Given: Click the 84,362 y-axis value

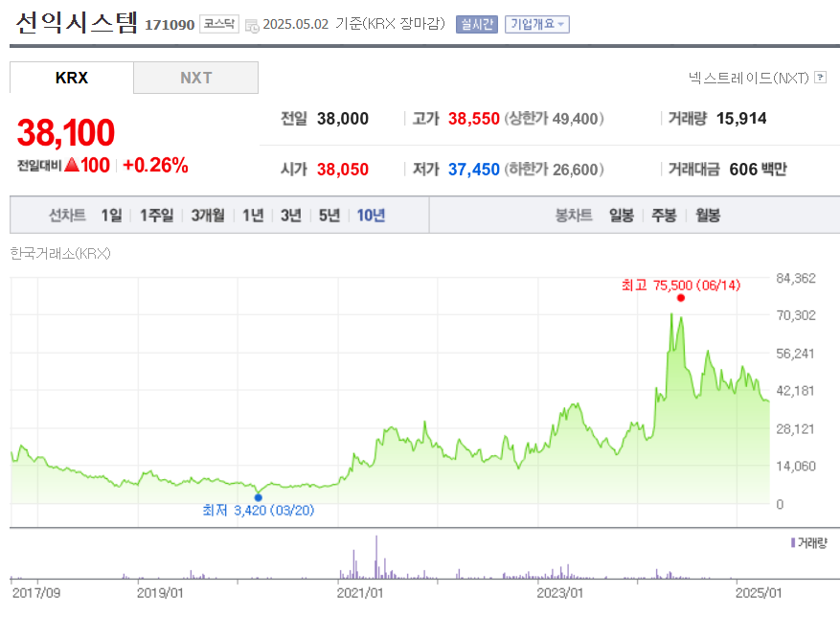Looking at the screenshot, I should (796, 278).
